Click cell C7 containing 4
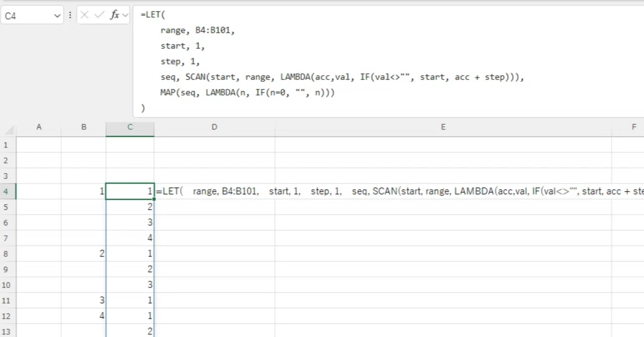644x337 pixels. (x=130, y=238)
